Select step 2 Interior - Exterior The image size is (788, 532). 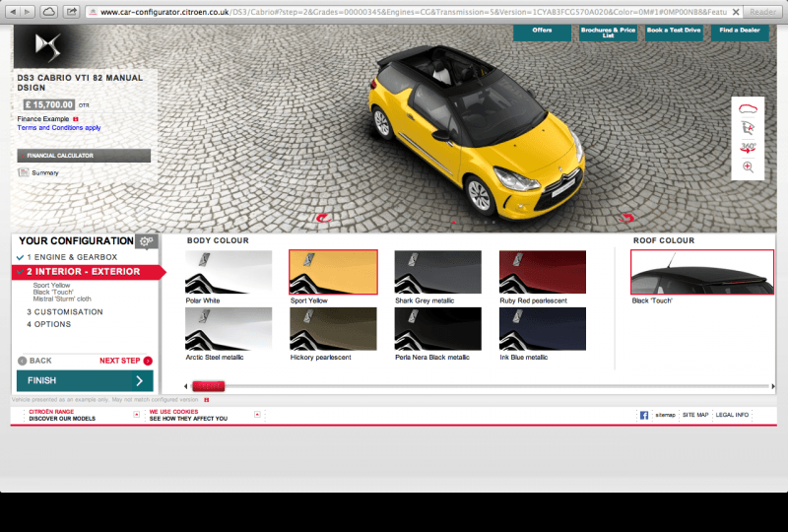click(x=87, y=272)
